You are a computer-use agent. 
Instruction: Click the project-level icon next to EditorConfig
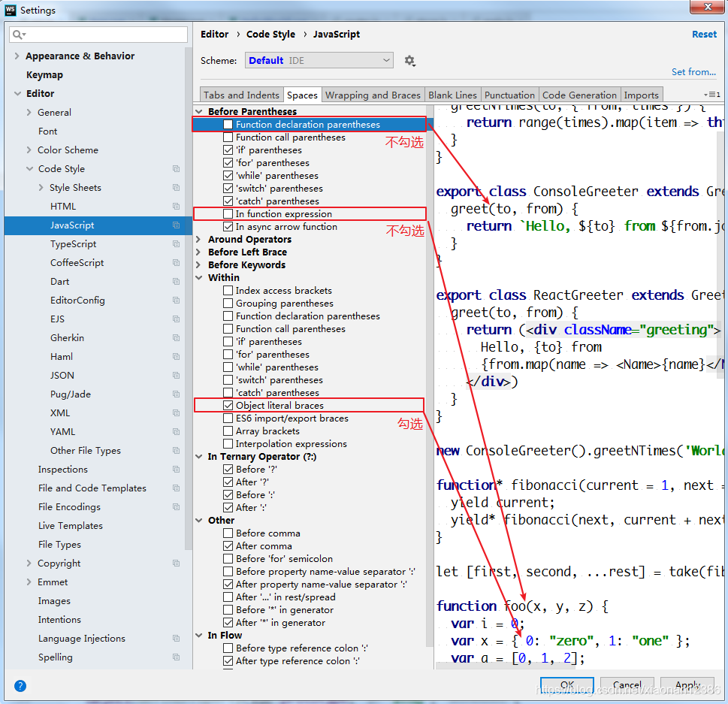[176, 301]
